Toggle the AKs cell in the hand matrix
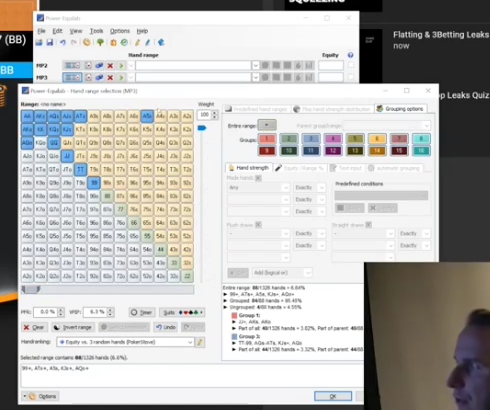490x410 pixels. (x=40, y=116)
